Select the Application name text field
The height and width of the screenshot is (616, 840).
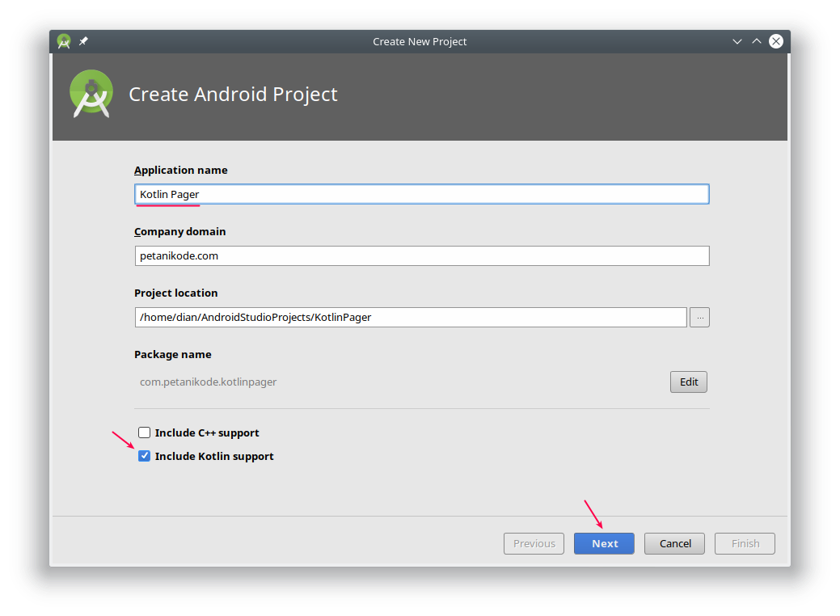click(x=421, y=194)
